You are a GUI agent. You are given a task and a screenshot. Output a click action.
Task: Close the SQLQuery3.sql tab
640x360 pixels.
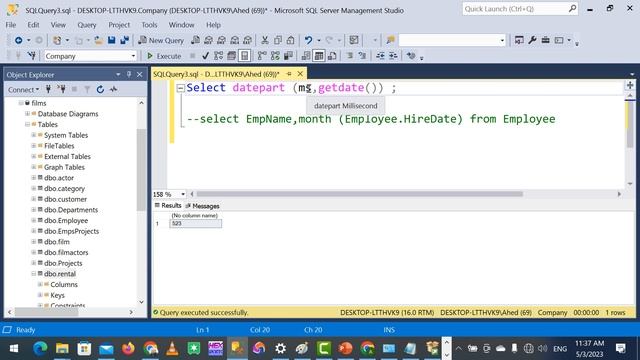(300, 74)
